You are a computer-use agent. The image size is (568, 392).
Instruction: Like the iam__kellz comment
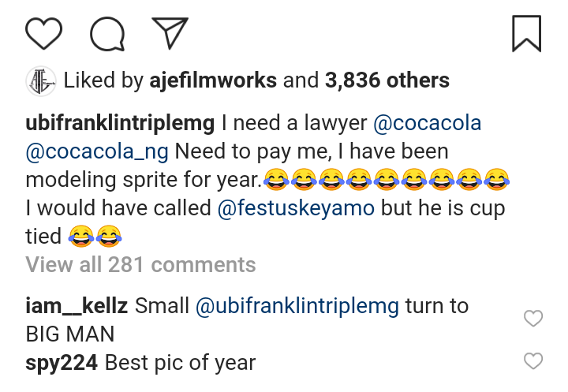coord(533,319)
